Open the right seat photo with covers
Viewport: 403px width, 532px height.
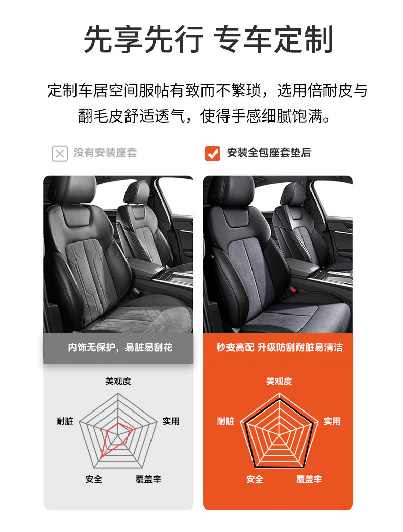pos(278,254)
